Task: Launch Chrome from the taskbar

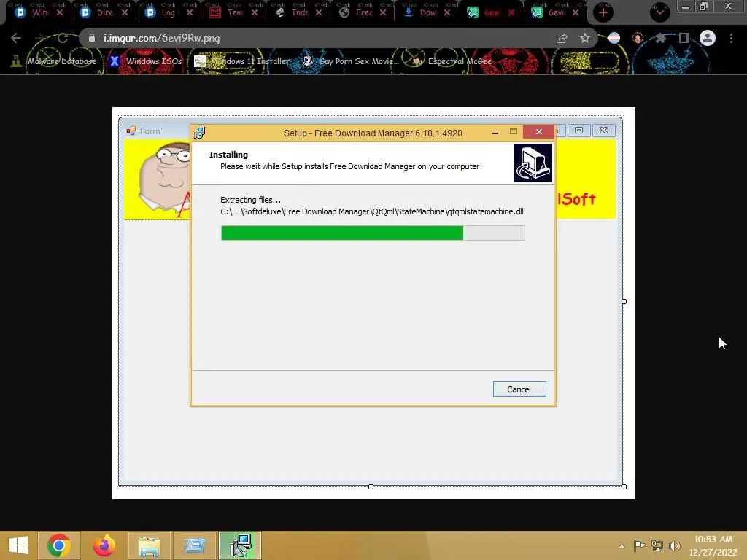Action: click(x=59, y=545)
